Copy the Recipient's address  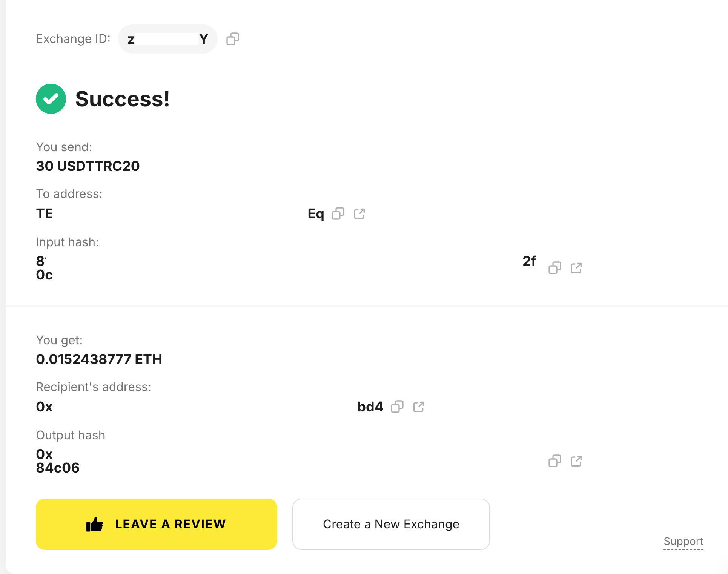[397, 407]
